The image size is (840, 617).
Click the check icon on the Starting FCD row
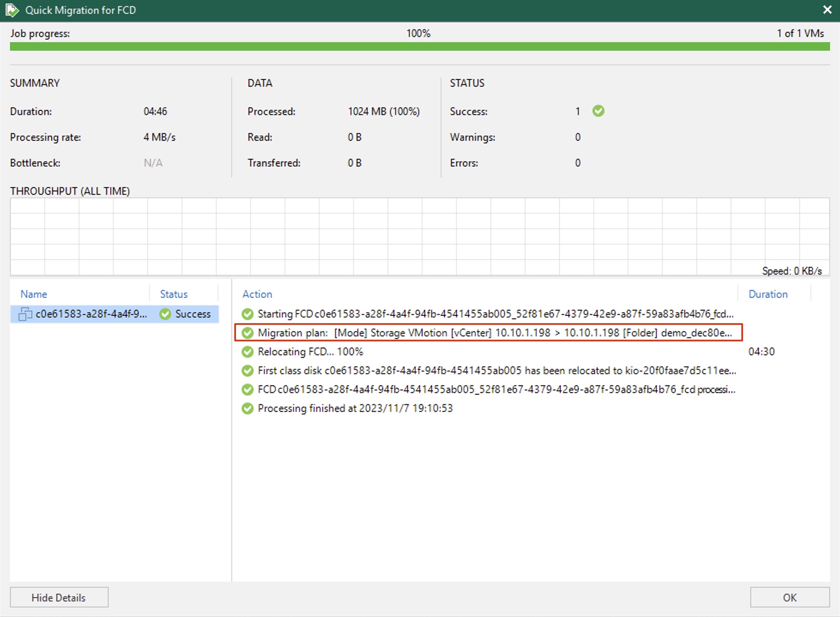248,314
